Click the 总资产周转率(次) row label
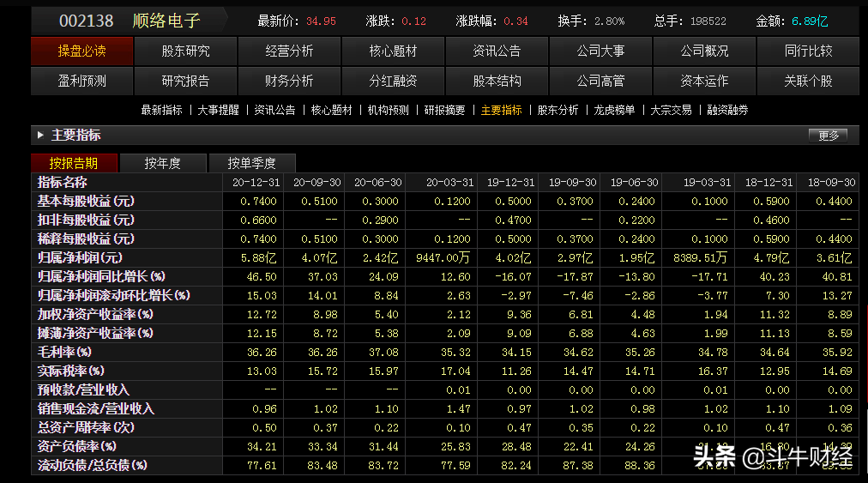 pos(86,427)
